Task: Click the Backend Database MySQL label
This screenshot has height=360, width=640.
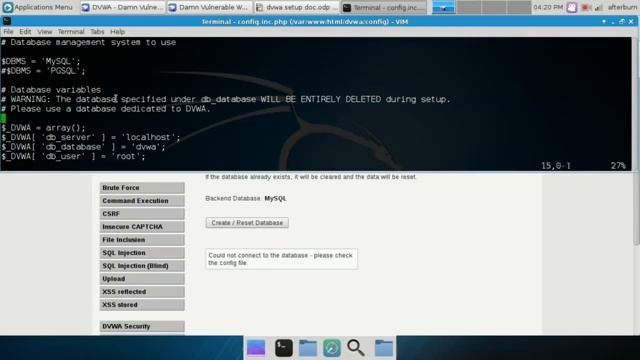Action: 246,198
